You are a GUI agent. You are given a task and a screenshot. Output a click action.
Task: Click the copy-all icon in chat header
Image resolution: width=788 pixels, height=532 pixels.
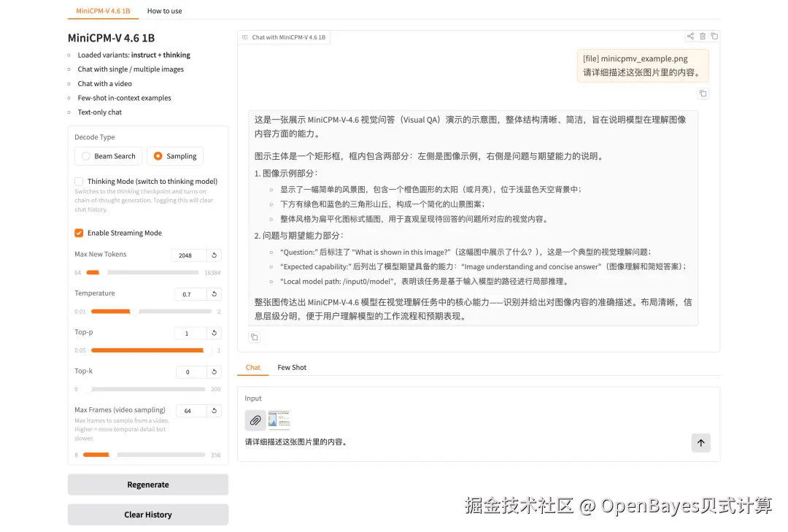[714, 36]
